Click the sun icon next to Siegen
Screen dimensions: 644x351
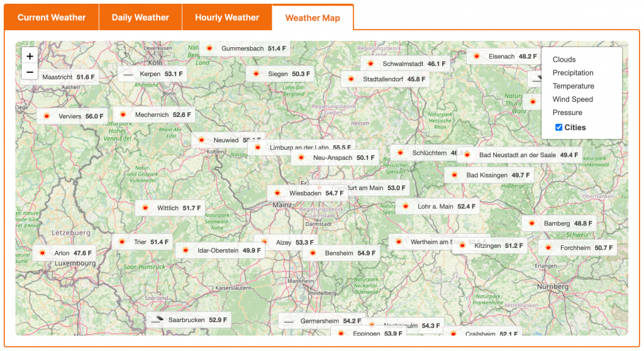[256, 74]
